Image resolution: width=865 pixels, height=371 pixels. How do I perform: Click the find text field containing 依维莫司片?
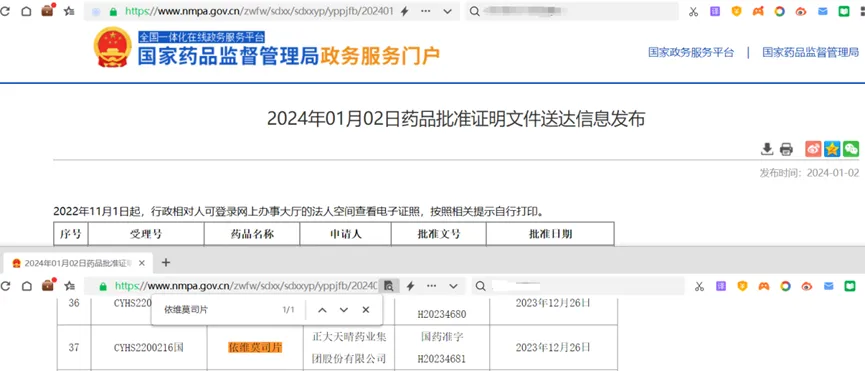(221, 310)
